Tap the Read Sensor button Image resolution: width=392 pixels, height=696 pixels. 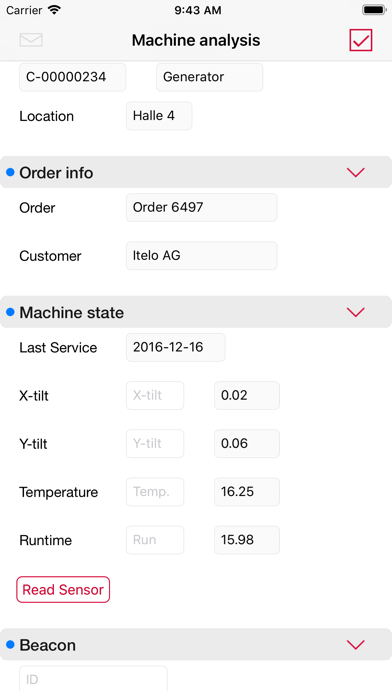[x=63, y=589]
